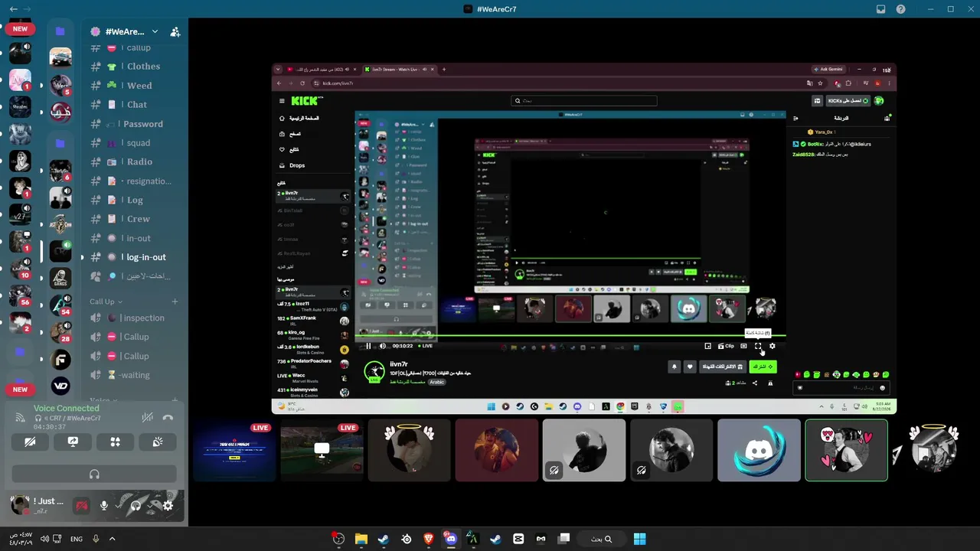Screen dimensions: 980x551
Task: Open the server with the 54 badge
Action: 60,305
